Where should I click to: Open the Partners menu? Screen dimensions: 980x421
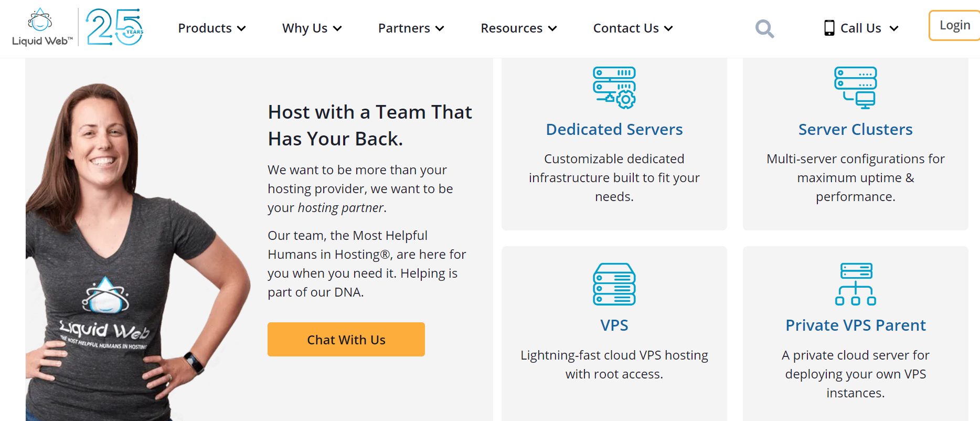[411, 28]
